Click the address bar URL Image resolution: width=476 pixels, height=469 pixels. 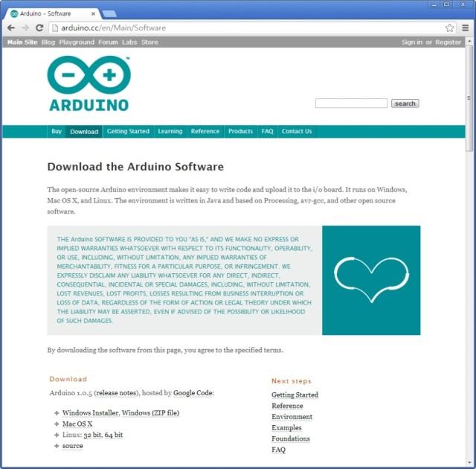click(114, 28)
